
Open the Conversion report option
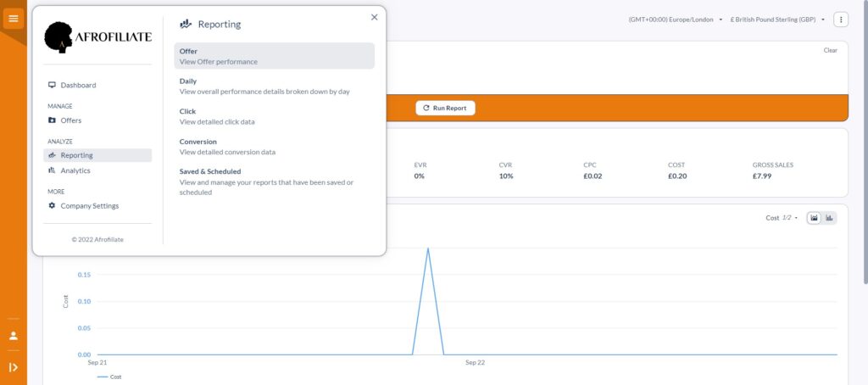[227, 147]
